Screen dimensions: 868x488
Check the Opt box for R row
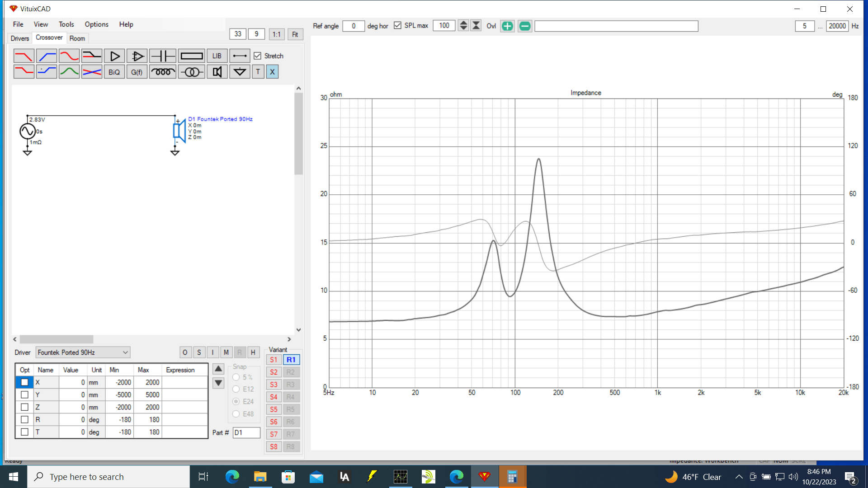[x=25, y=420]
